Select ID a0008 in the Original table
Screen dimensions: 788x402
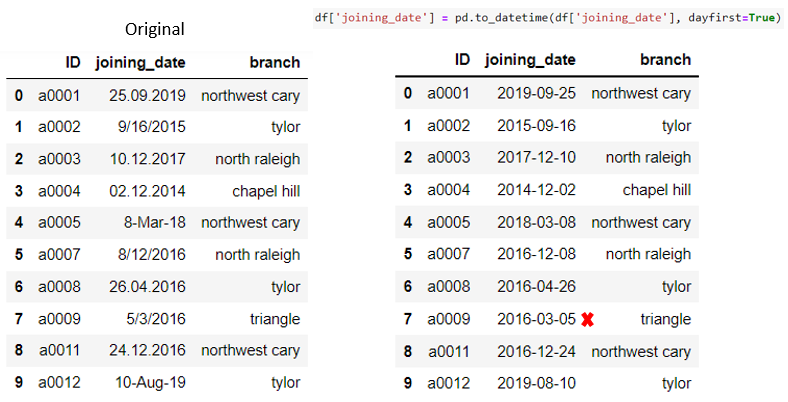(x=59, y=286)
